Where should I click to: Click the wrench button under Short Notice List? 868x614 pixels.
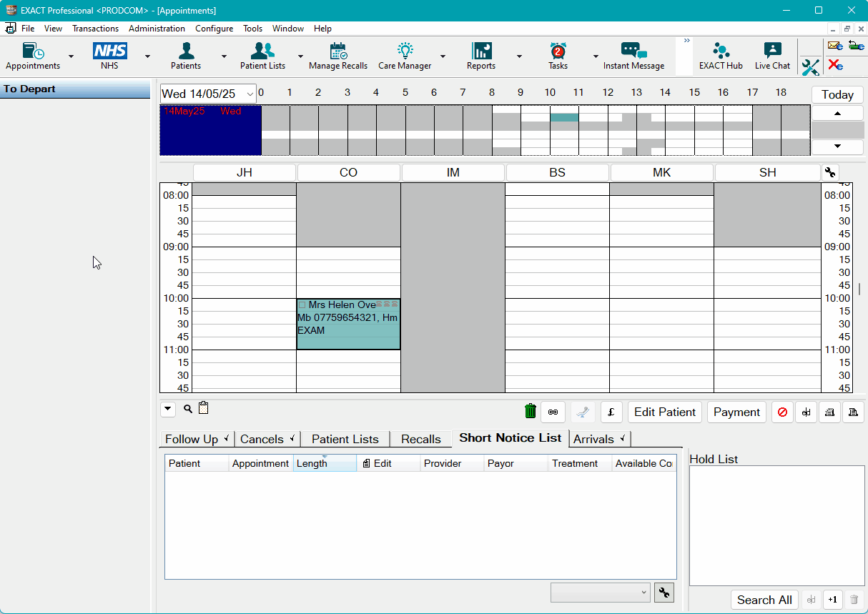664,593
